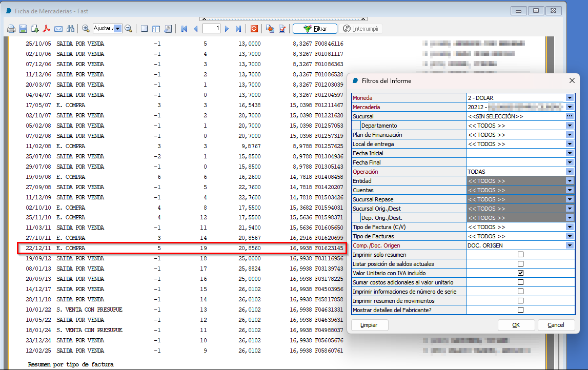The width and height of the screenshot is (588, 370).
Task: Click the Print icon in the toolbar
Action: 11,29
